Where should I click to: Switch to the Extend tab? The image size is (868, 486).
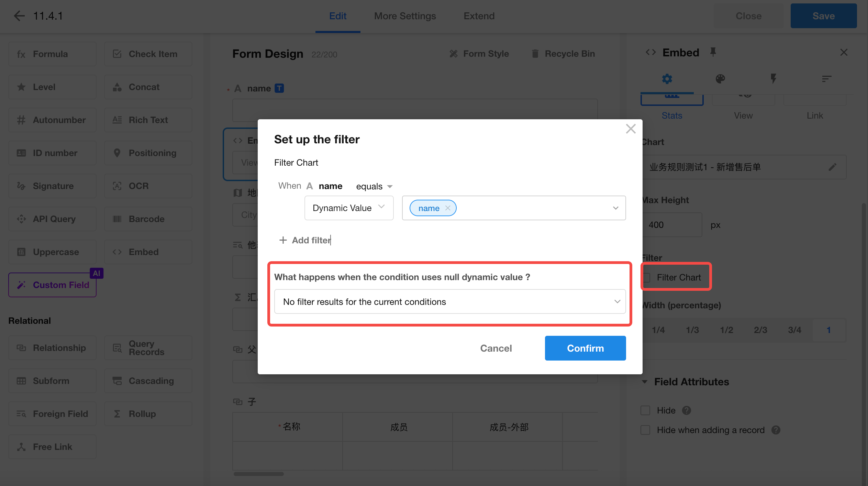pos(479,16)
